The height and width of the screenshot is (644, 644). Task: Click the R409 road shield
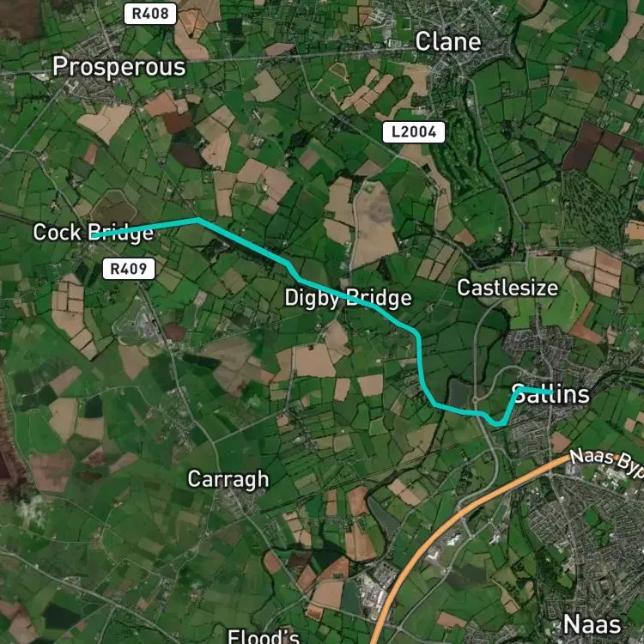pos(129,269)
